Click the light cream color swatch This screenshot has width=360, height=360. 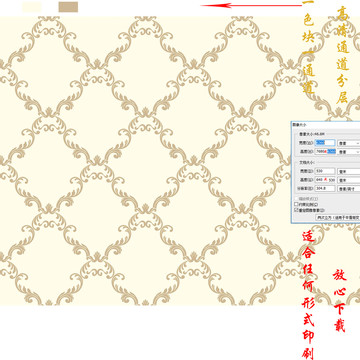click(32, 7)
